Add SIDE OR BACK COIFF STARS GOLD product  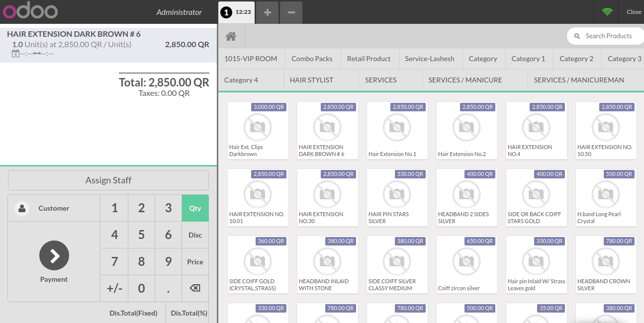click(537, 198)
